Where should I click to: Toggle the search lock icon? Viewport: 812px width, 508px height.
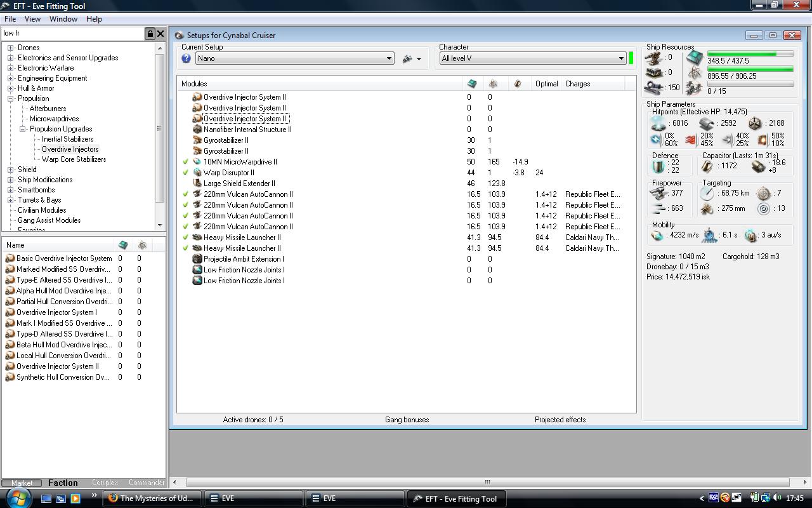(x=150, y=34)
